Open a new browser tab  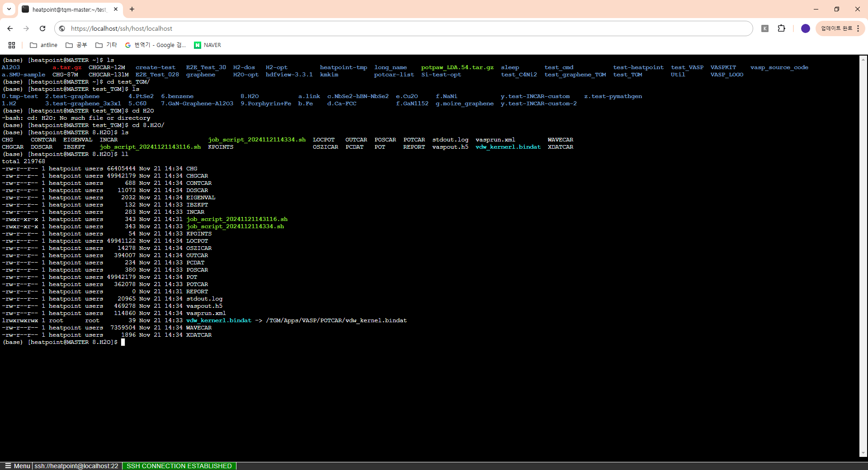point(132,9)
